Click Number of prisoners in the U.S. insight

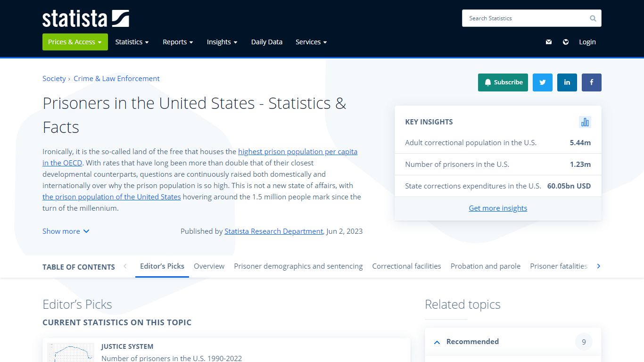pyautogui.click(x=498, y=165)
